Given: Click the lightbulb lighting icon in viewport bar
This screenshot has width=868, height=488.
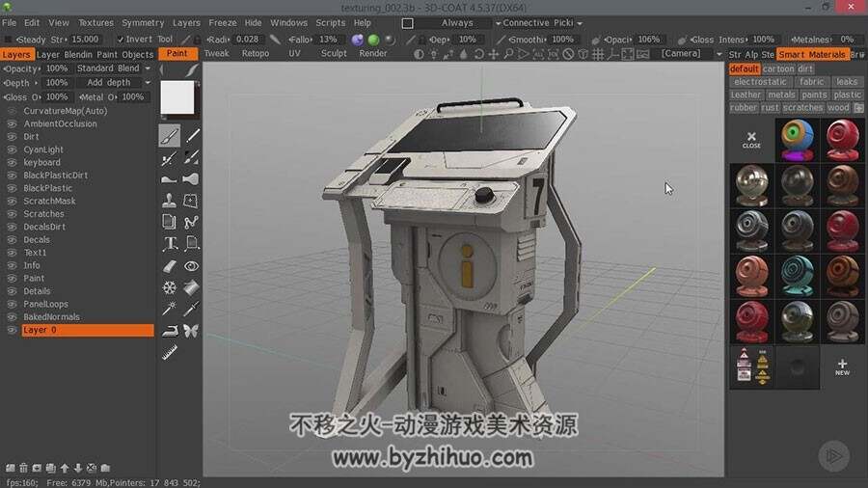Looking at the screenshot, I should pyautogui.click(x=434, y=54).
